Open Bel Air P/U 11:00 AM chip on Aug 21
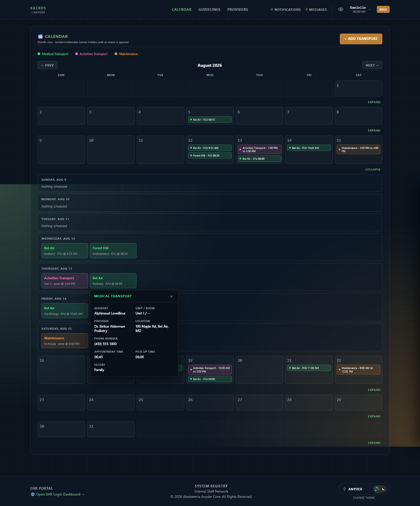420x506 pixels. click(309, 368)
